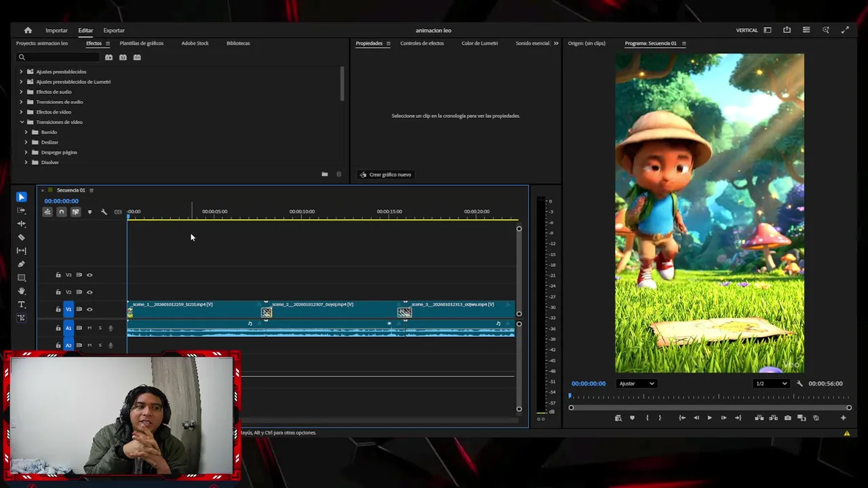Pick the Razor tool
Viewport: 868px width, 488px height.
pyautogui.click(x=22, y=237)
